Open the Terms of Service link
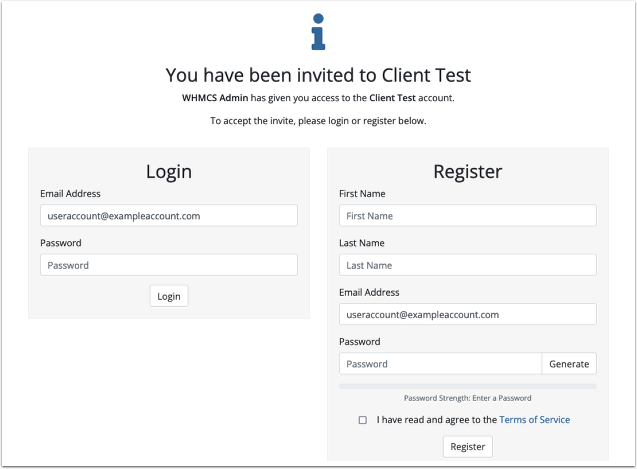The width and height of the screenshot is (637, 469). click(534, 420)
